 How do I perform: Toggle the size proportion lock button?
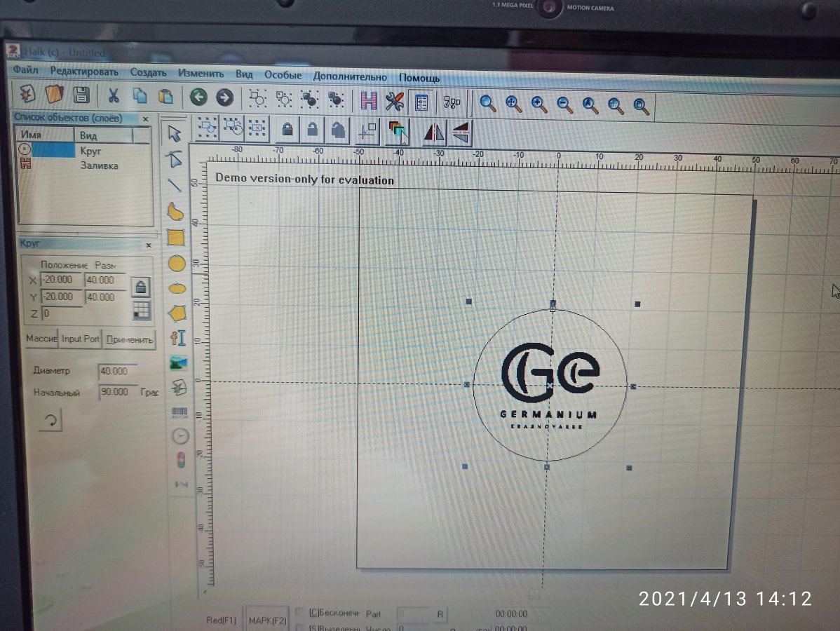click(x=140, y=287)
